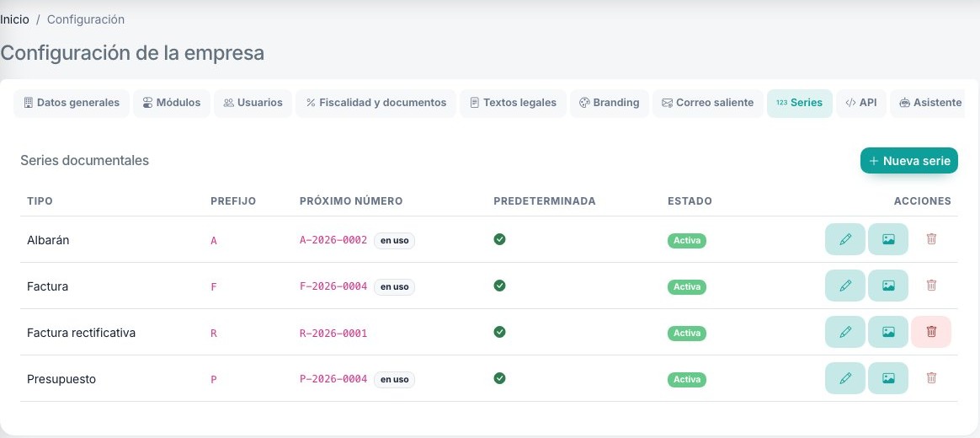This screenshot has height=438, width=980.
Task: Select the Series tab
Action: [x=799, y=103]
